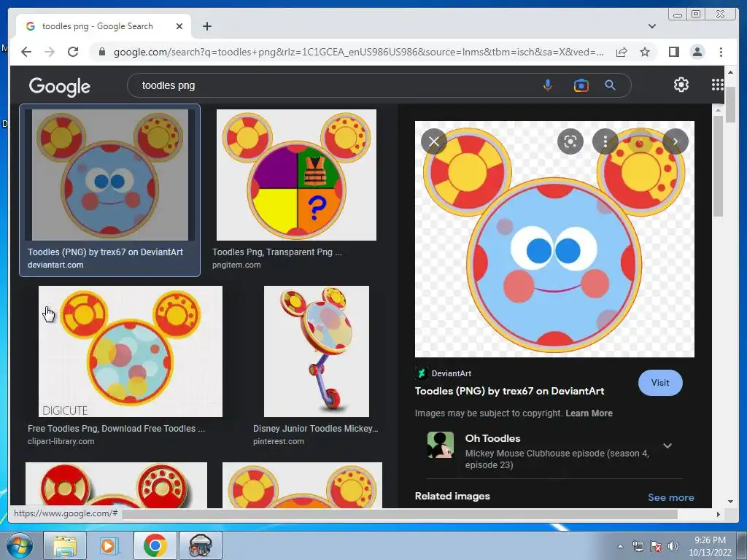This screenshot has height=560, width=747.
Task: Search inside image with Lens icon
Action: coord(570,141)
